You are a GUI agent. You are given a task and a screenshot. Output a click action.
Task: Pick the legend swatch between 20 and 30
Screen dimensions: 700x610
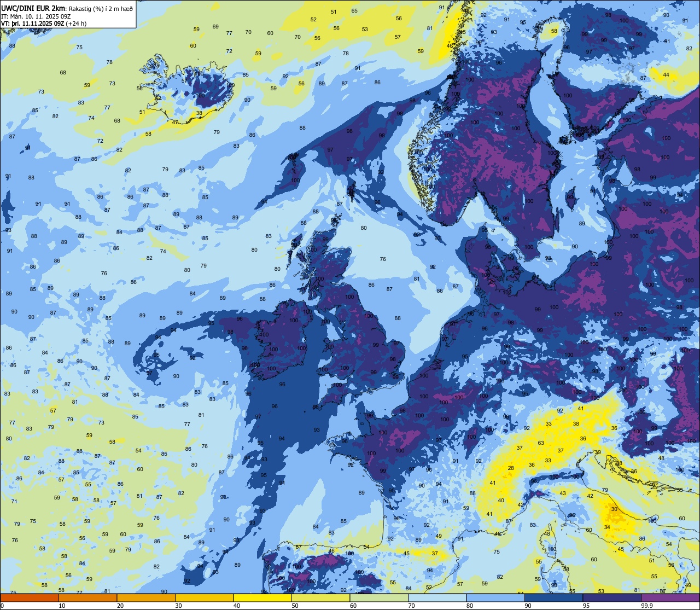coord(146,597)
